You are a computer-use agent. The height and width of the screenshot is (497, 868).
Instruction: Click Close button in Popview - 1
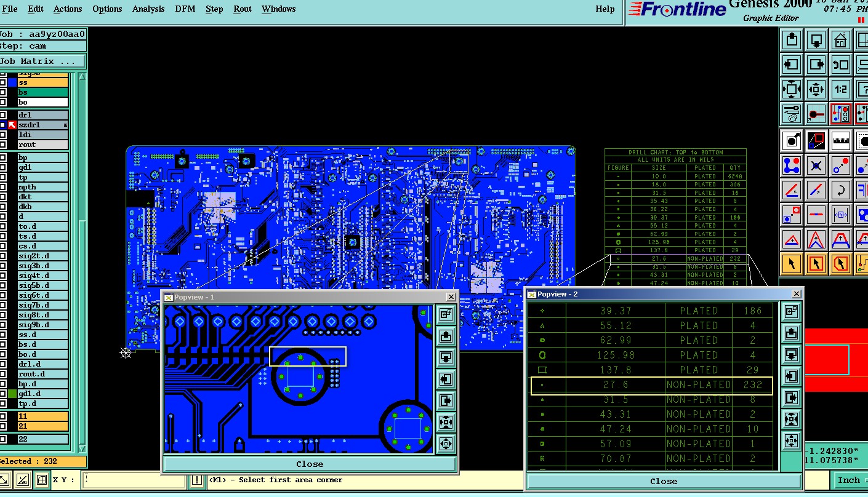pos(310,464)
